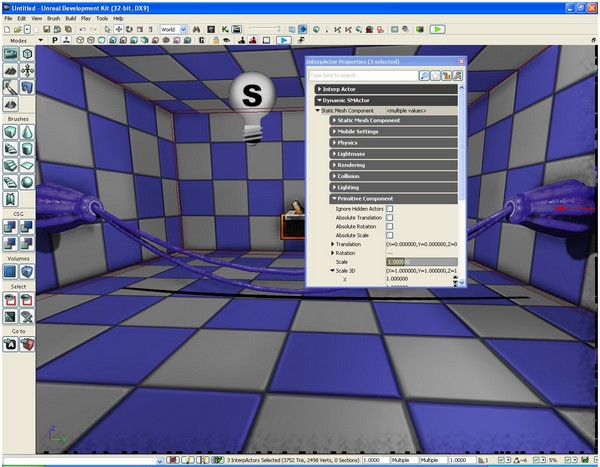Click the Add Volume cube icon
600x467 pixels.
[x=27, y=272]
